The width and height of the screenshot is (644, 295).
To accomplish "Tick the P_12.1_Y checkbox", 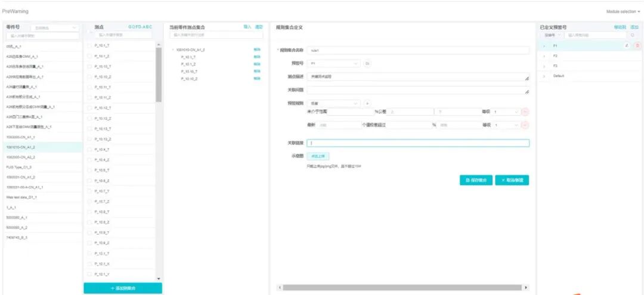I will 89,274.
